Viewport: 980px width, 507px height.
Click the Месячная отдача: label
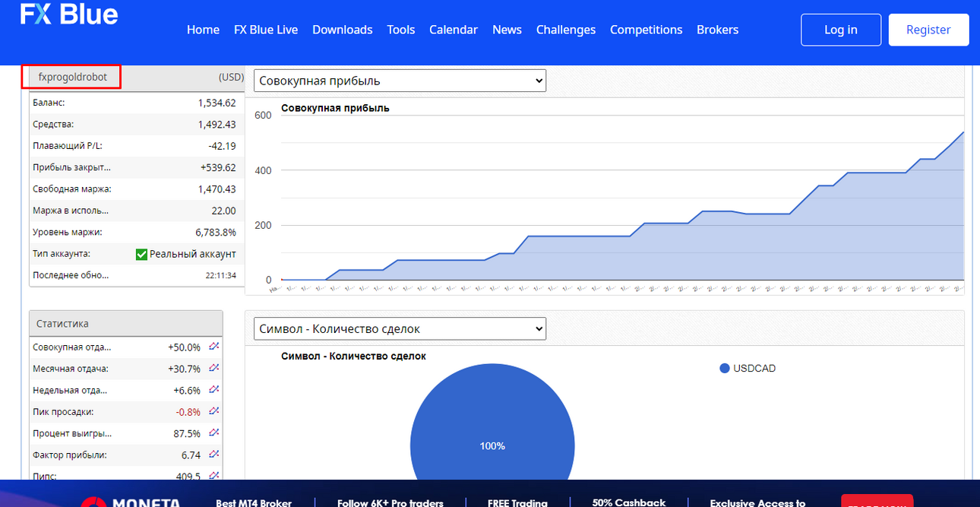tap(71, 368)
